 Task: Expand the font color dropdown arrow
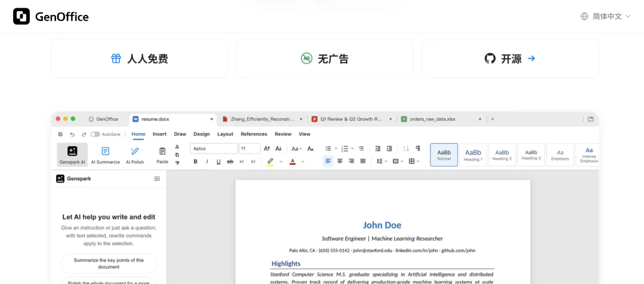pos(303,162)
